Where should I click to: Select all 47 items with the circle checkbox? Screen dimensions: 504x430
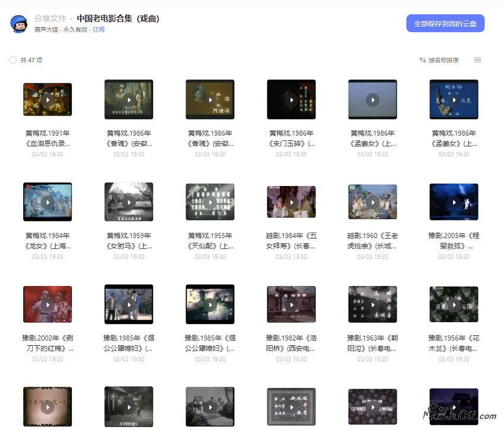[12, 59]
